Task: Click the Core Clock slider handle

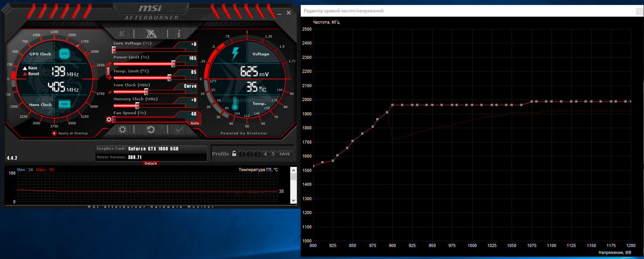Action: tap(146, 92)
